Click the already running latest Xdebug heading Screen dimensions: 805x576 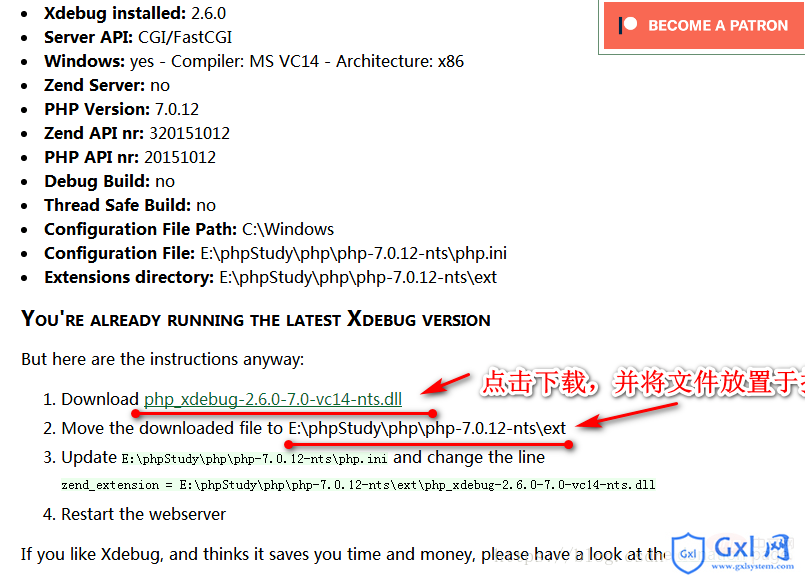pyautogui.click(x=256, y=319)
